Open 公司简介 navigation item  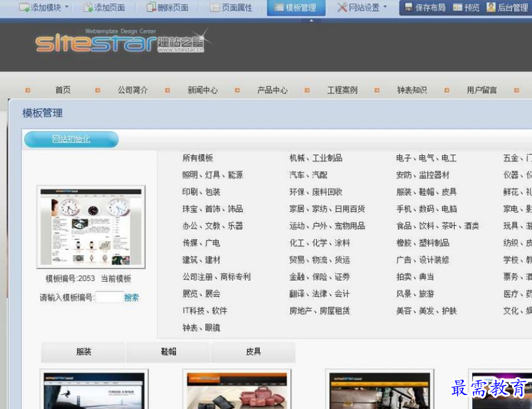pyautogui.click(x=133, y=90)
